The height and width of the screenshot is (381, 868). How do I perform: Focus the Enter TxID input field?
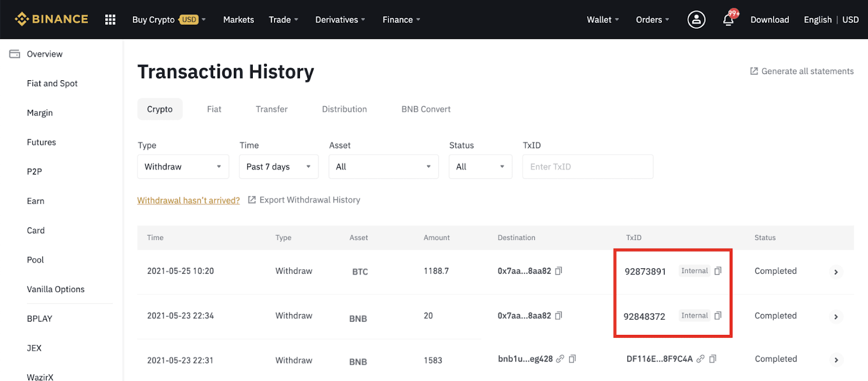pyautogui.click(x=588, y=167)
